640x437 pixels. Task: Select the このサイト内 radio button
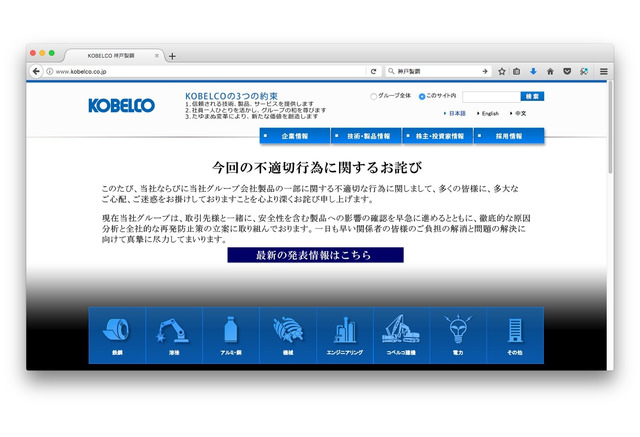(422, 97)
